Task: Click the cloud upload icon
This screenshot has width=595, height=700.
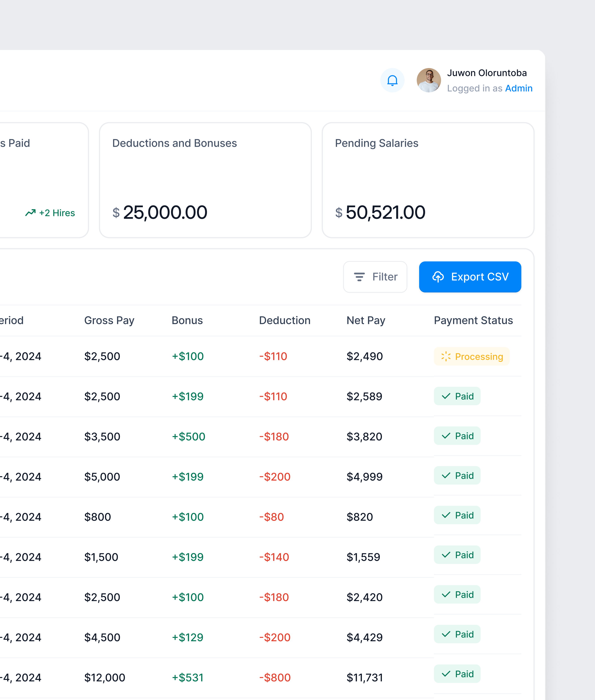Action: (x=438, y=277)
